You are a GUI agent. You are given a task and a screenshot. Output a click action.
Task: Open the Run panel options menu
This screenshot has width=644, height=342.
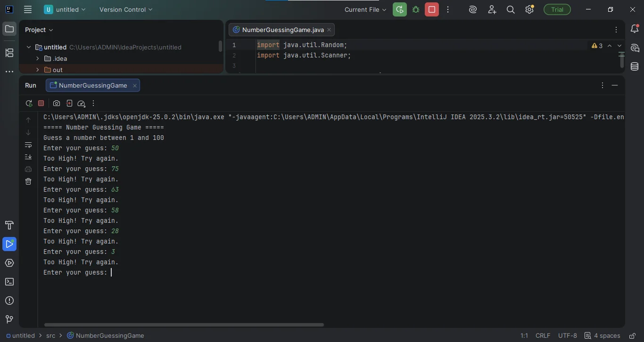coord(602,85)
